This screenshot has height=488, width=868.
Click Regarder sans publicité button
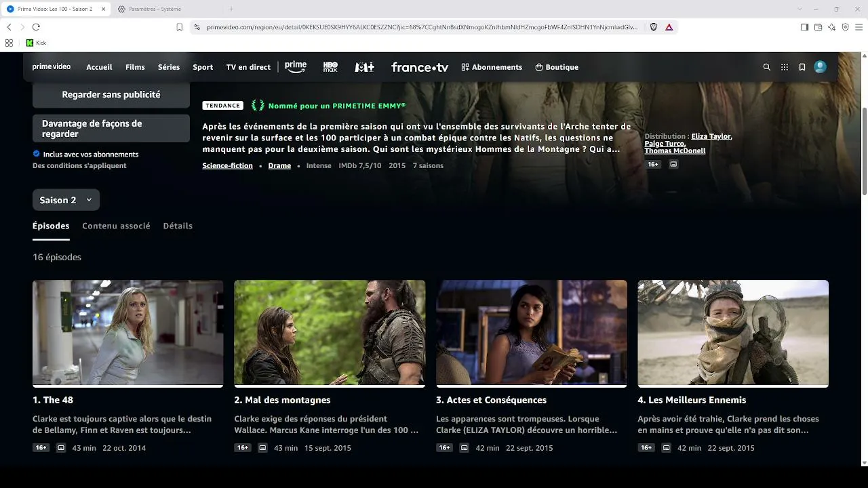pos(111,95)
